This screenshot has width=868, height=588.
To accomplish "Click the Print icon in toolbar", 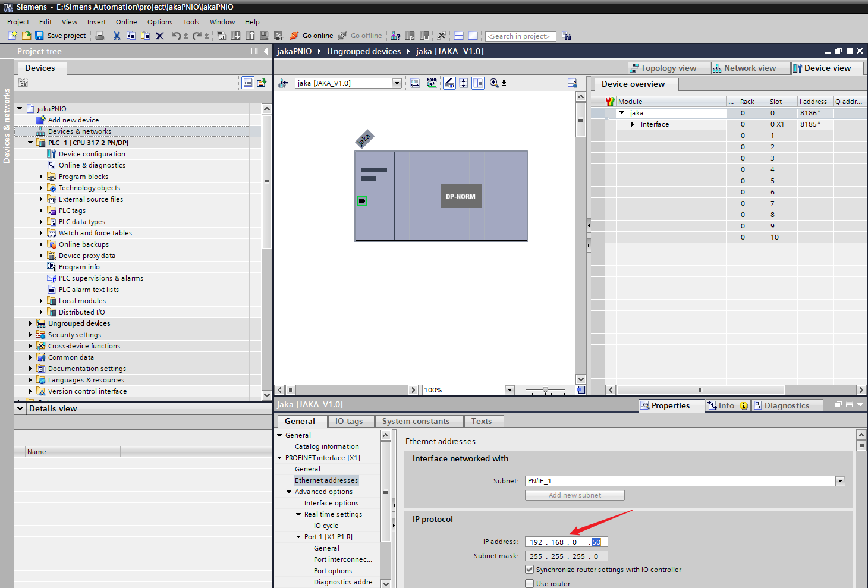I will (x=100, y=36).
